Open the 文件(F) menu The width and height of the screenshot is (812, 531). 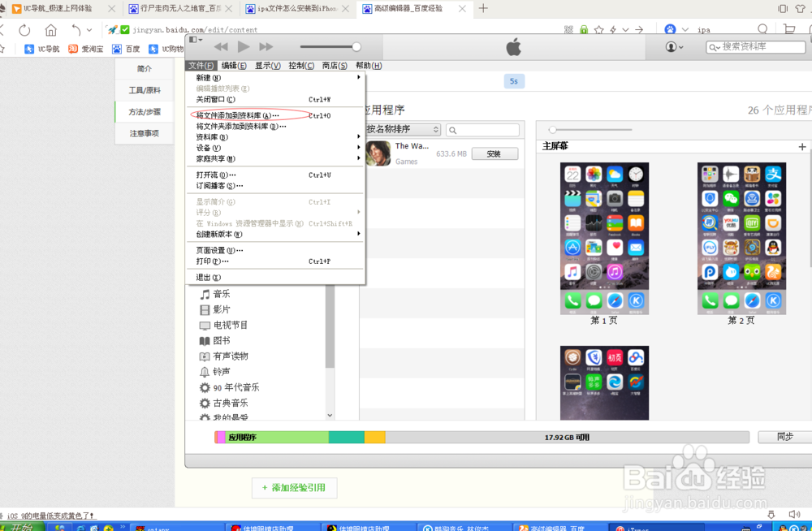pos(201,66)
